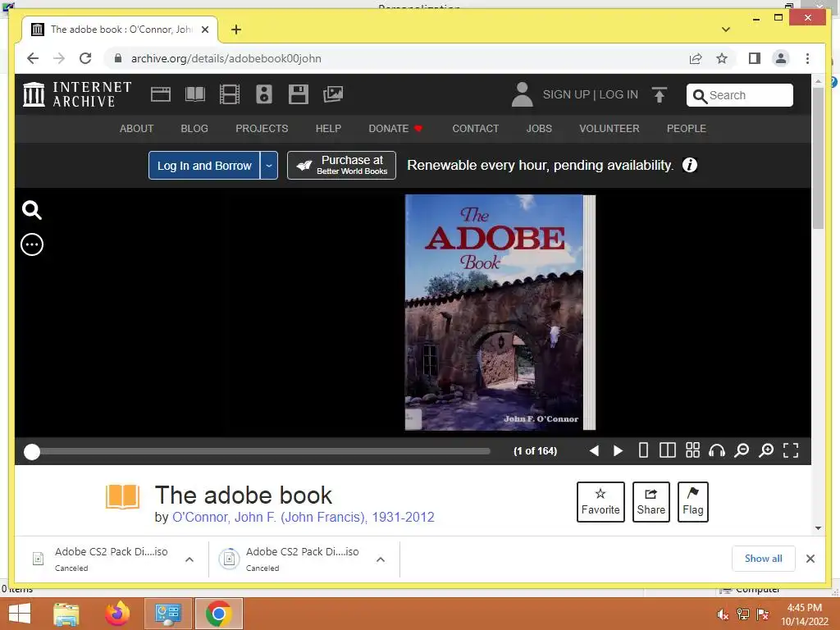Expand first Adobe CS2 download options

(x=189, y=559)
